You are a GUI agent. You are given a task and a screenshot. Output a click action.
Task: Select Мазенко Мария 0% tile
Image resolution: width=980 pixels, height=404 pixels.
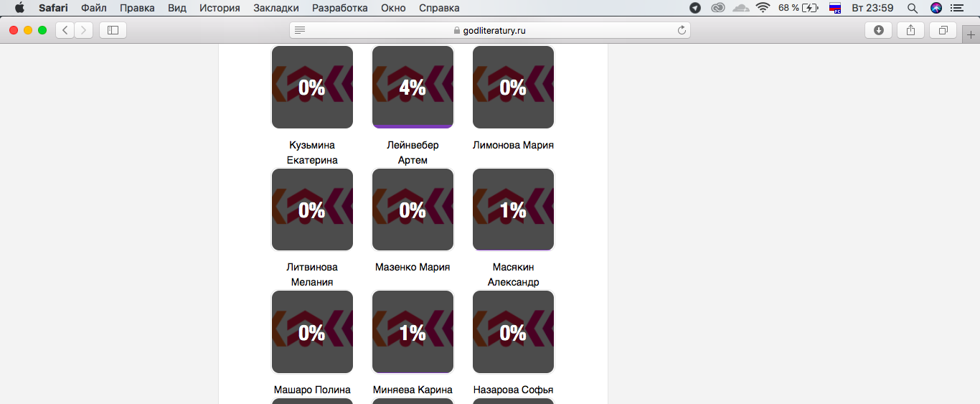tap(413, 210)
